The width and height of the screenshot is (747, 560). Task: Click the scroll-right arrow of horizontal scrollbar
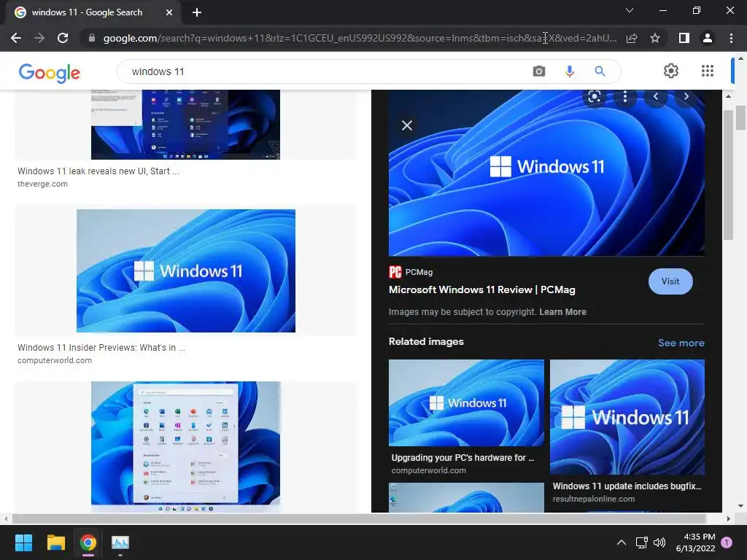[728, 518]
